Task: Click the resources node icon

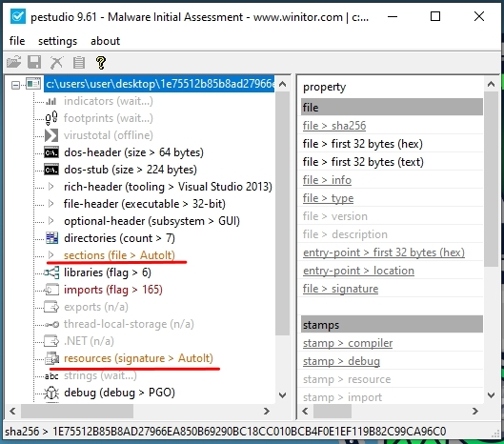Action: [x=51, y=358]
